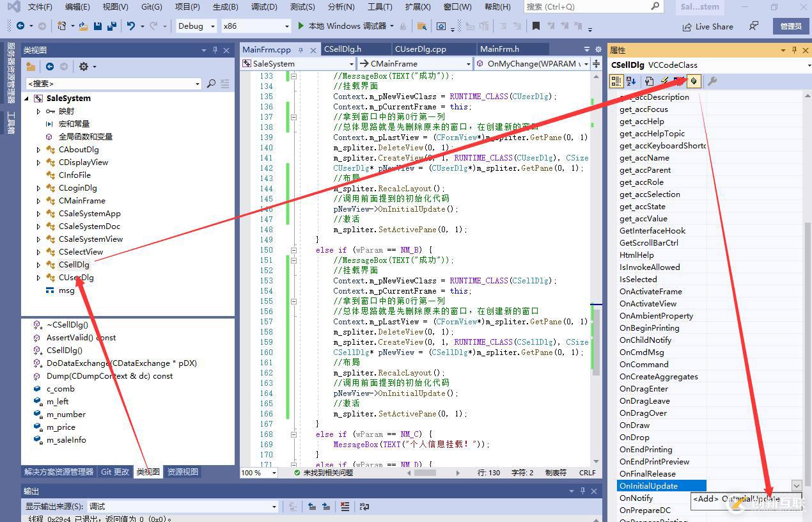Expand the CUserDlg class node
812x522 pixels.
(38, 278)
